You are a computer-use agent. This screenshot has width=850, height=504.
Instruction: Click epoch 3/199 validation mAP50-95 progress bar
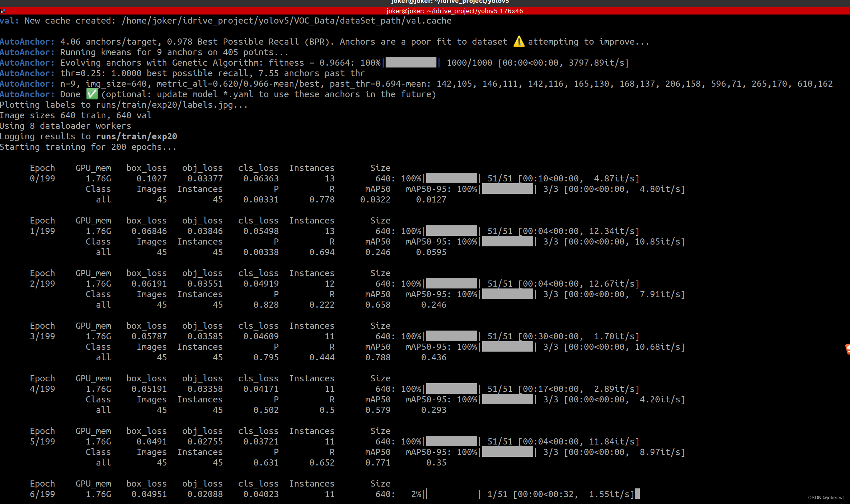(507, 347)
